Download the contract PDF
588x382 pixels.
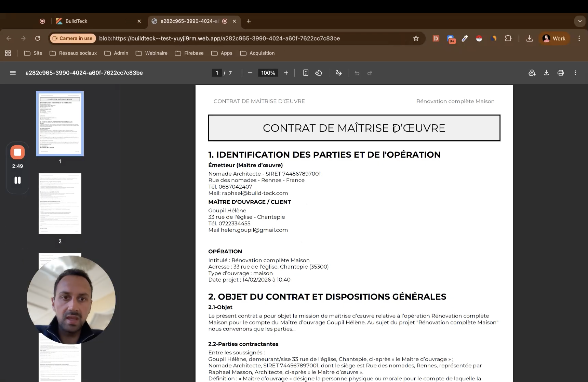point(546,73)
